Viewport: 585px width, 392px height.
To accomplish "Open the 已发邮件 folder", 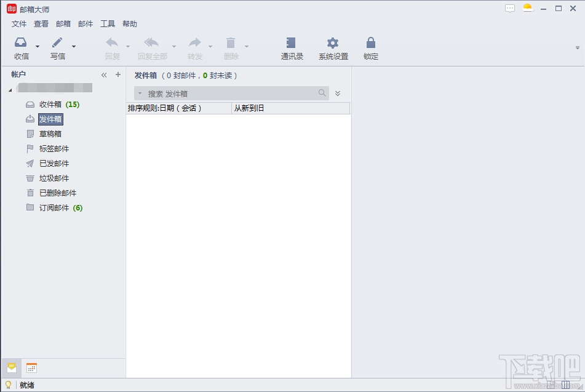I will [x=54, y=164].
